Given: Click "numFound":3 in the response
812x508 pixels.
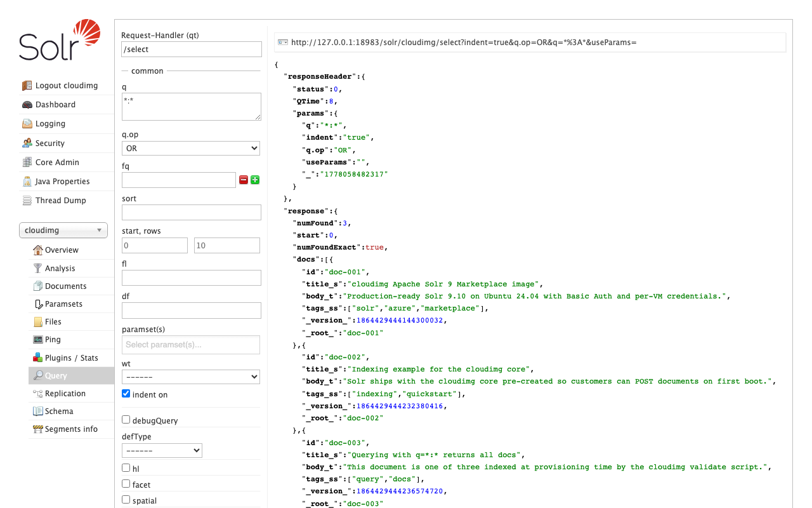Looking at the screenshot, I should (322, 223).
